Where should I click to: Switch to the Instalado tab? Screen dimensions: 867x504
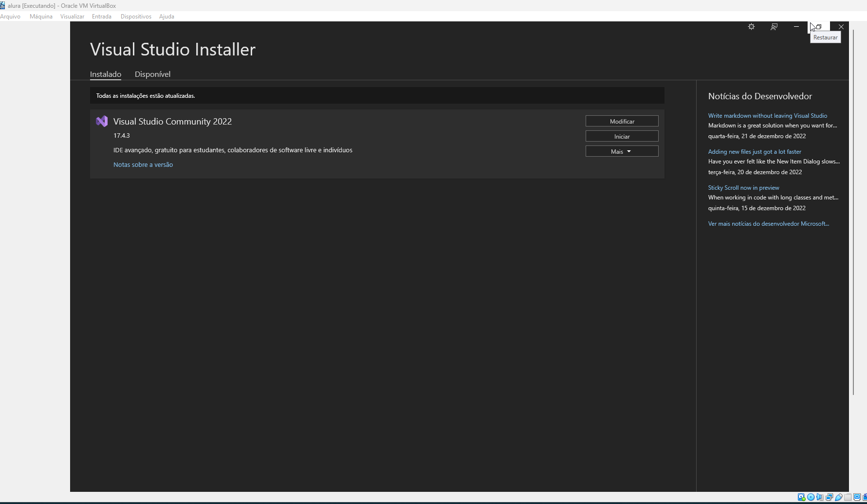[106, 74]
